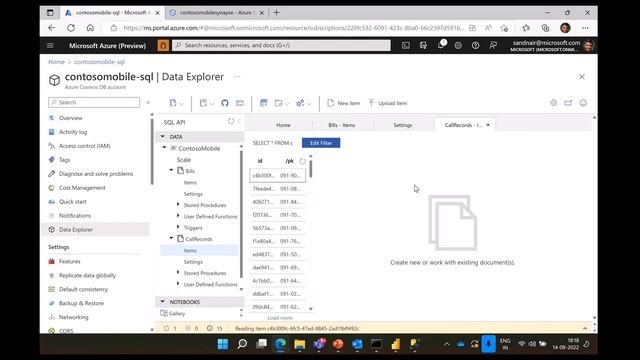This screenshot has height=360, width=640.
Task: Open the settings gears dropdown in toolbar
Action: click(x=303, y=103)
